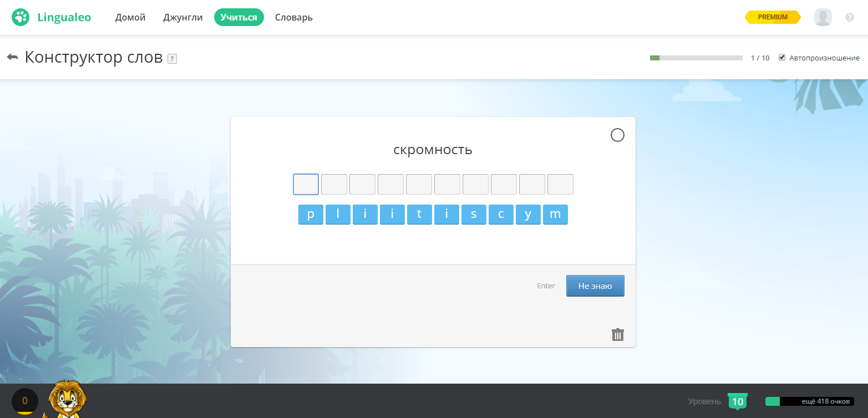The width and height of the screenshot is (868, 418).
Task: Click the meatball counter showing 0
Action: [25, 401]
